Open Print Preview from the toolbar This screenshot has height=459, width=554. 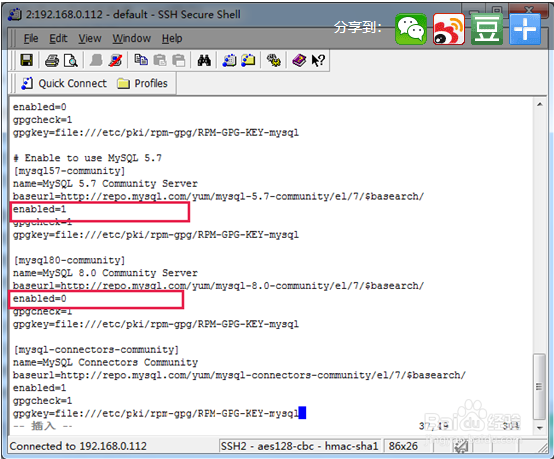tap(71, 60)
